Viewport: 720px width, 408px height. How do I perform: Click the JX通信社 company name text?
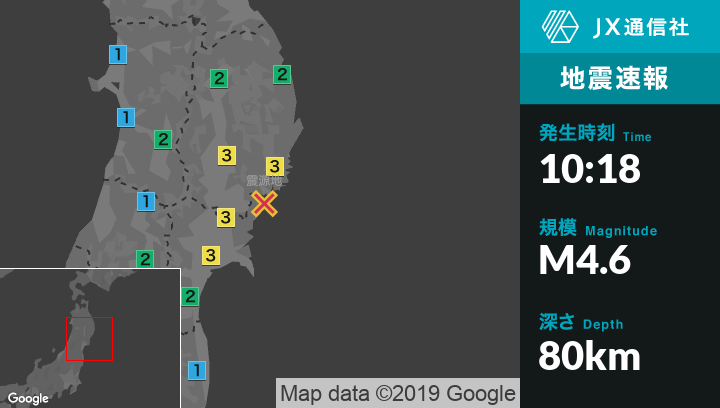click(x=640, y=28)
